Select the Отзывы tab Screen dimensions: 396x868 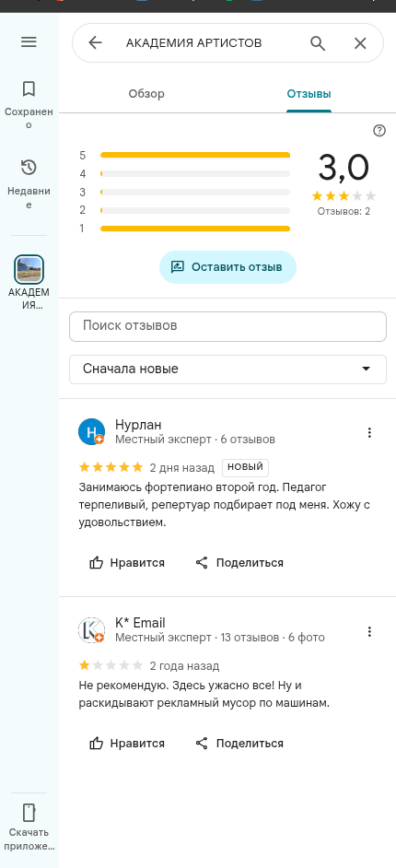(309, 94)
